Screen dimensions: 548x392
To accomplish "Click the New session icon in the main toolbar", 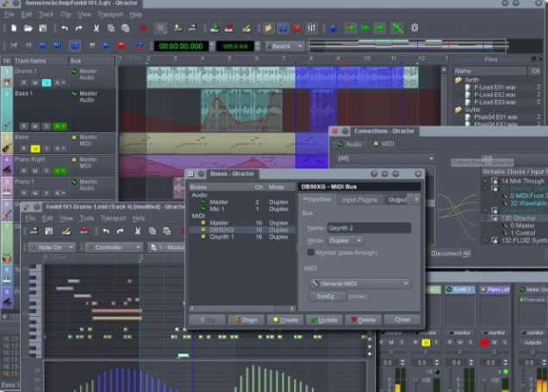I will [x=14, y=28].
